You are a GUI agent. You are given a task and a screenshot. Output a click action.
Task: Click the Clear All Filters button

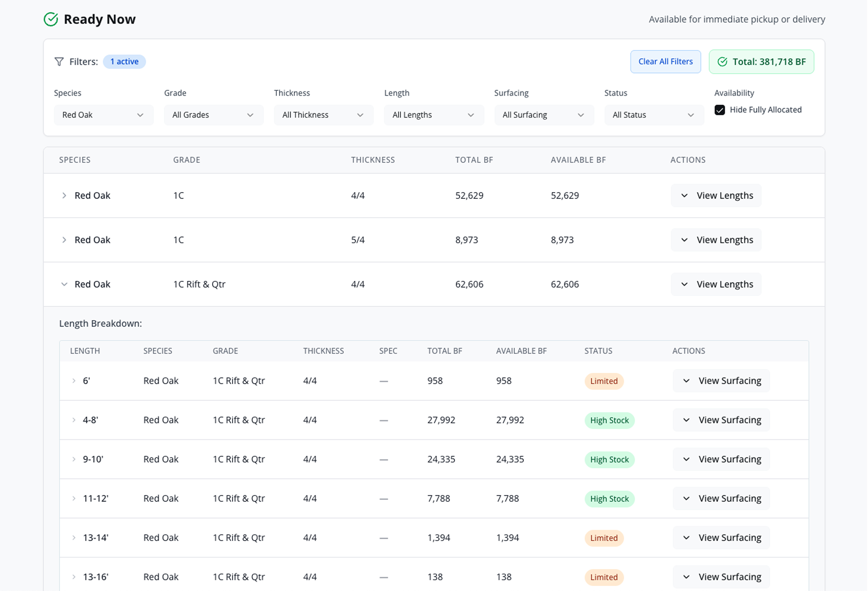tap(665, 62)
